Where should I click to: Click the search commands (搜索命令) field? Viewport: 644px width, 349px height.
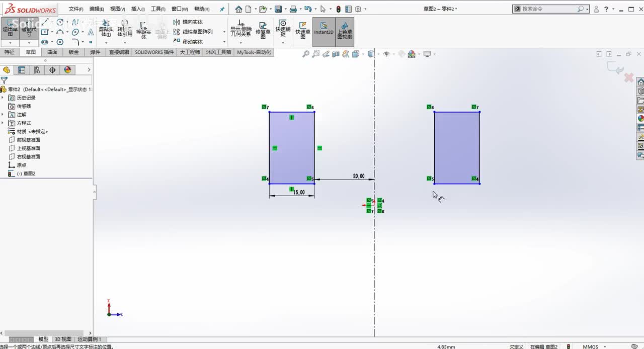(x=550, y=9)
